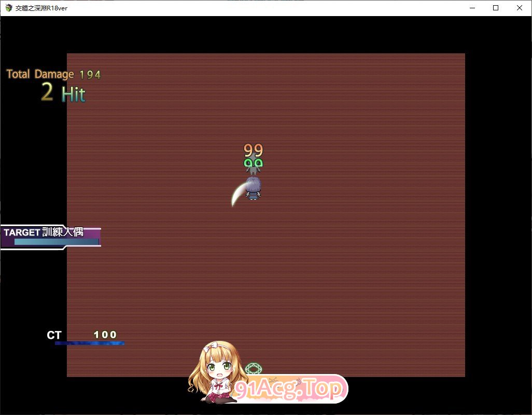532x415 pixels.
Task: Click the green gem icon near the mascot
Action: (254, 368)
